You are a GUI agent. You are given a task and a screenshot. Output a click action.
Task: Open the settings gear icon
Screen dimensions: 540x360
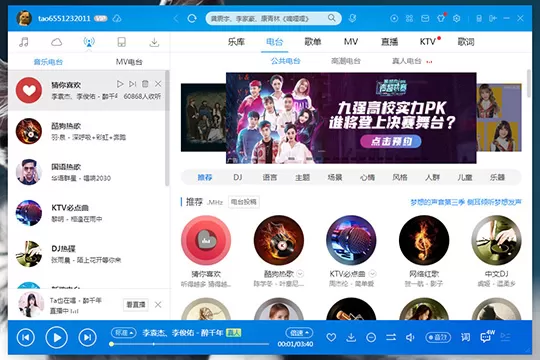click(x=457, y=18)
